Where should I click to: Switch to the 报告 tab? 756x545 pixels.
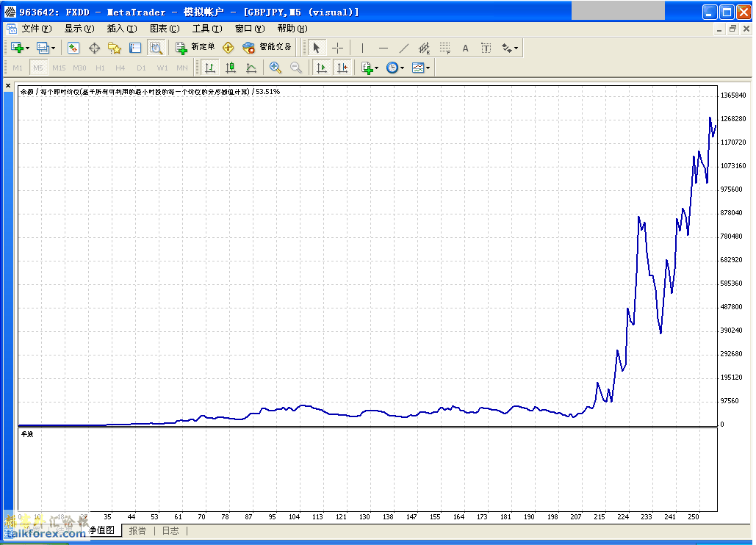pos(137,530)
